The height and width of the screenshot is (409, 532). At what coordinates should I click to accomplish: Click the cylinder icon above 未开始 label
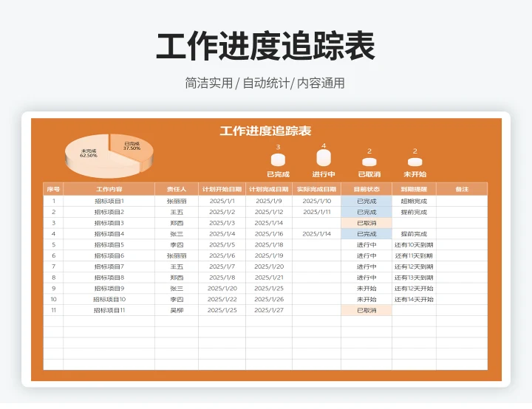[x=415, y=162]
